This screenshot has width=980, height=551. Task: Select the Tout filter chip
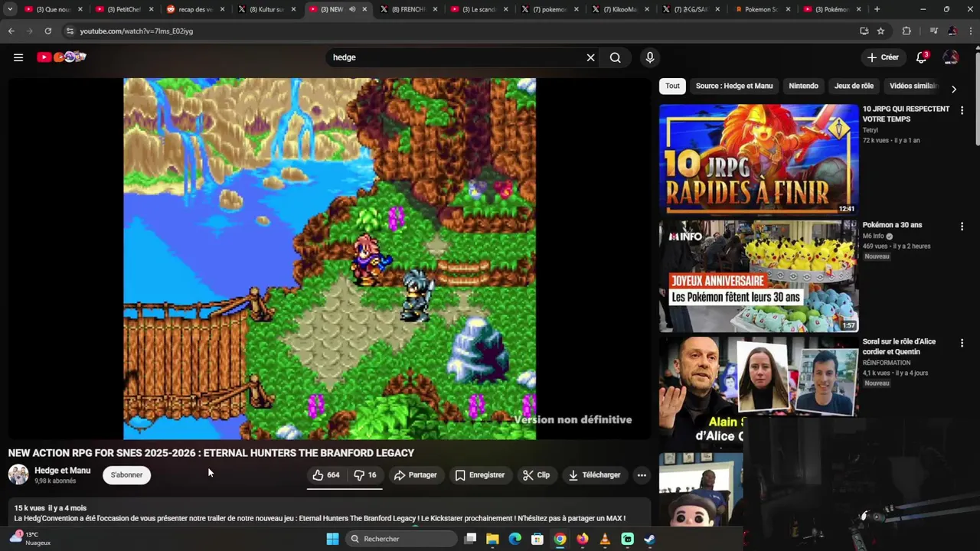tap(672, 86)
